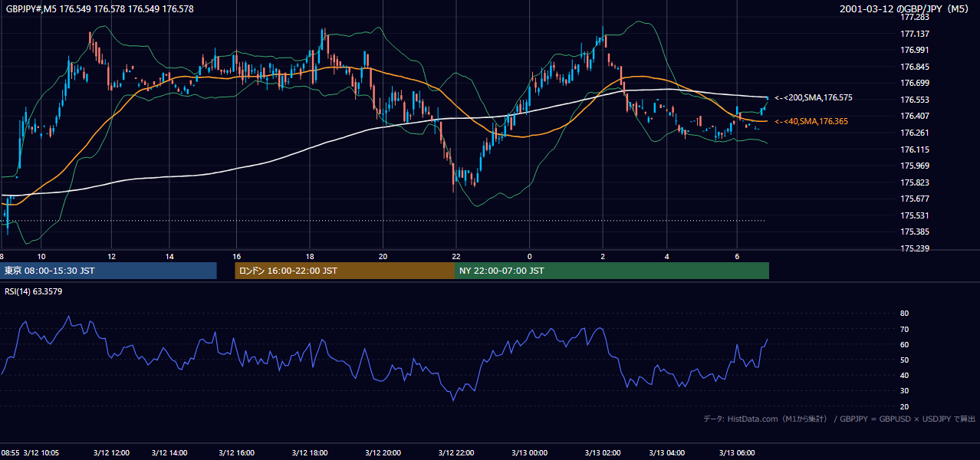The height and width of the screenshot is (460, 980).
Task: Click RSI scale value 50
Action: tap(904, 360)
